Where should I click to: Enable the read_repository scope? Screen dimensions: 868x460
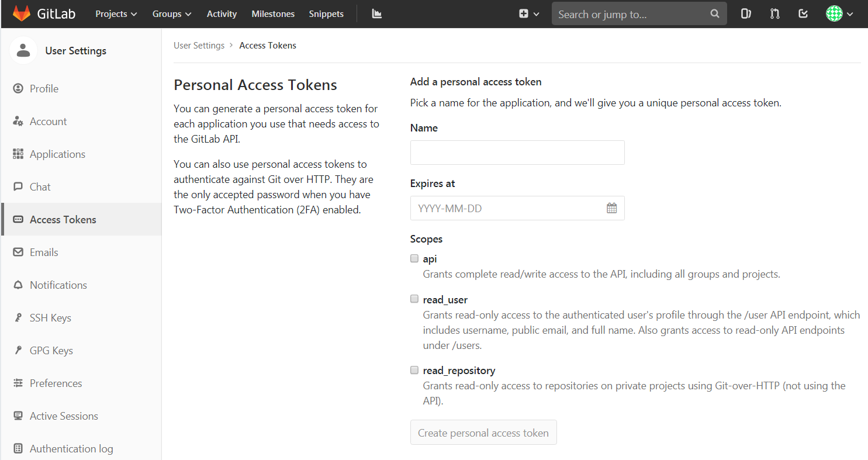(414, 369)
